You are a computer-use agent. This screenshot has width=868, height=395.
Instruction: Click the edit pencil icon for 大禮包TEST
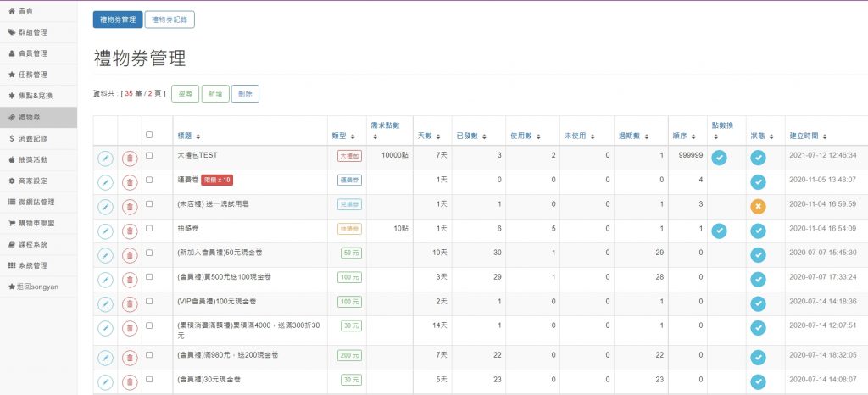tap(105, 158)
